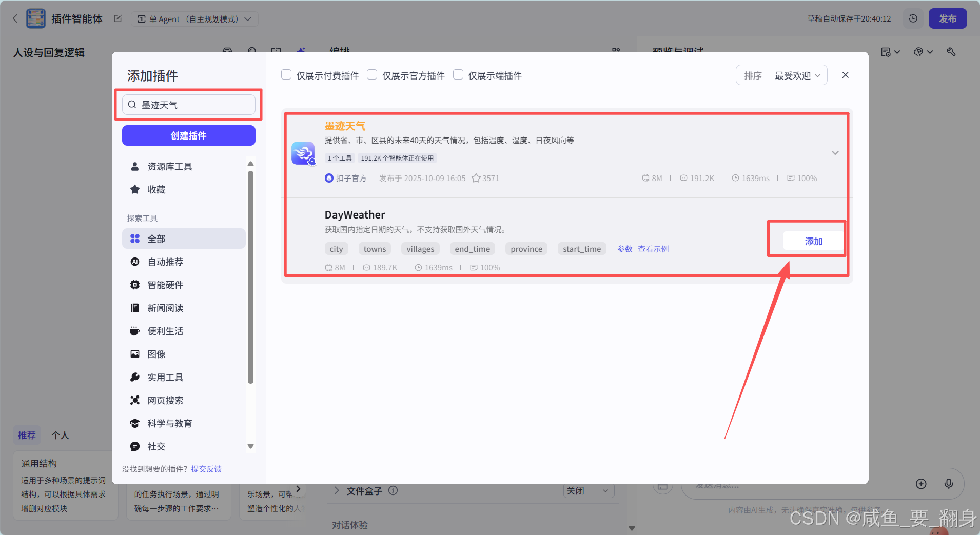Click the 墨迹天气 plugin logo
980x535 pixels.
[303, 153]
